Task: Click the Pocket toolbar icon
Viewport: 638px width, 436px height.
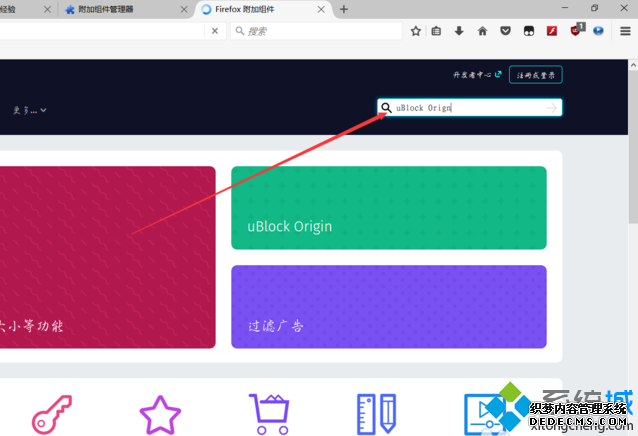Action: [x=505, y=31]
